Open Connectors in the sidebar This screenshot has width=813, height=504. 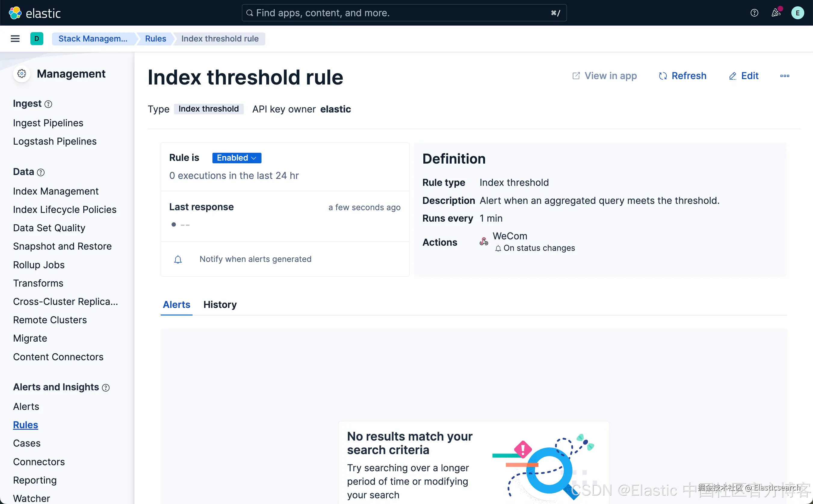coord(39,462)
